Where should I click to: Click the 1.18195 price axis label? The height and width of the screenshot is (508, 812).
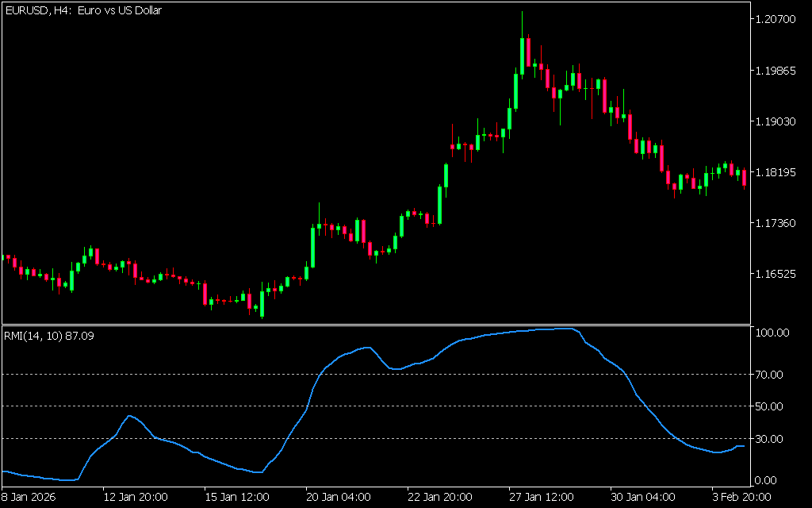tap(776, 172)
